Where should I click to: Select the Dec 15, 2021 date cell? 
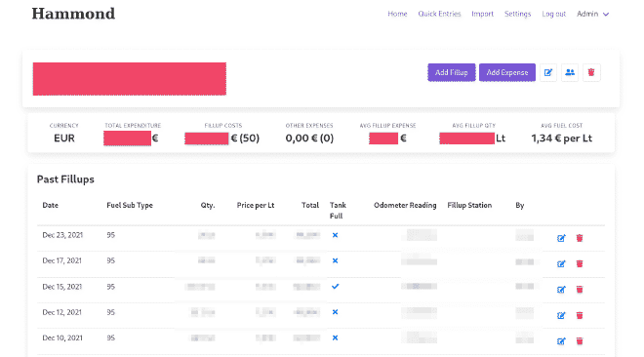point(62,287)
